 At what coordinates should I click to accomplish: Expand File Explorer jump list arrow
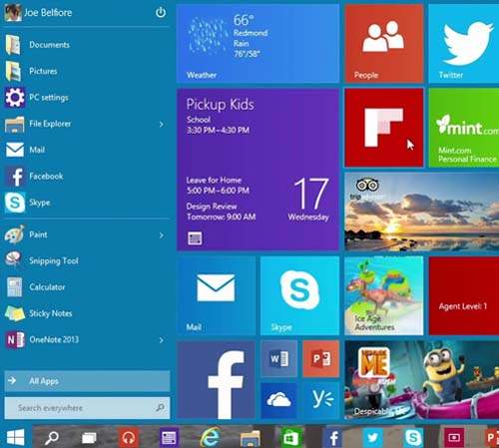[x=162, y=125]
